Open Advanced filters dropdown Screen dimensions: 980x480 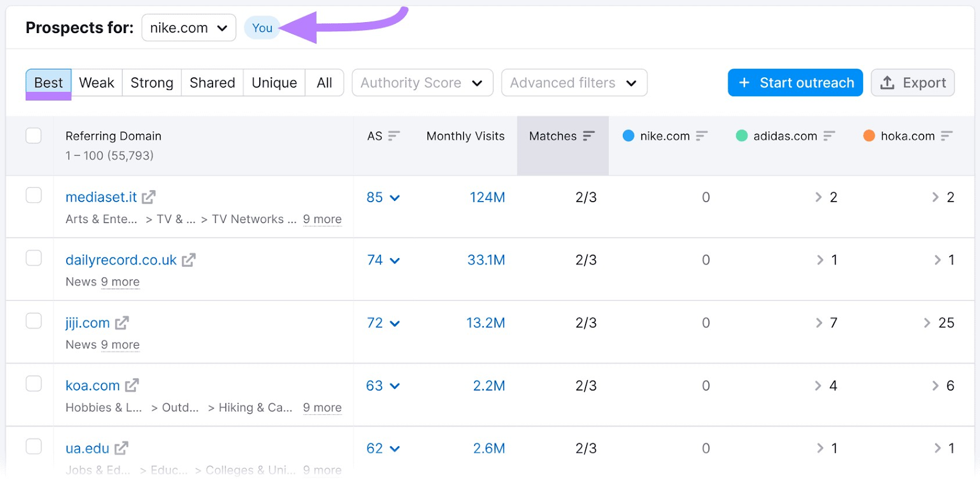pos(574,83)
